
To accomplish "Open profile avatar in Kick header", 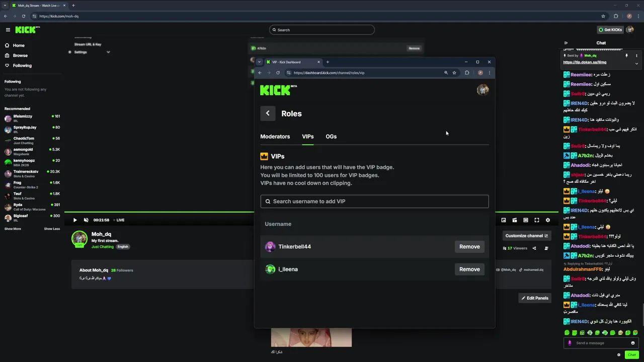I will coord(630,30).
